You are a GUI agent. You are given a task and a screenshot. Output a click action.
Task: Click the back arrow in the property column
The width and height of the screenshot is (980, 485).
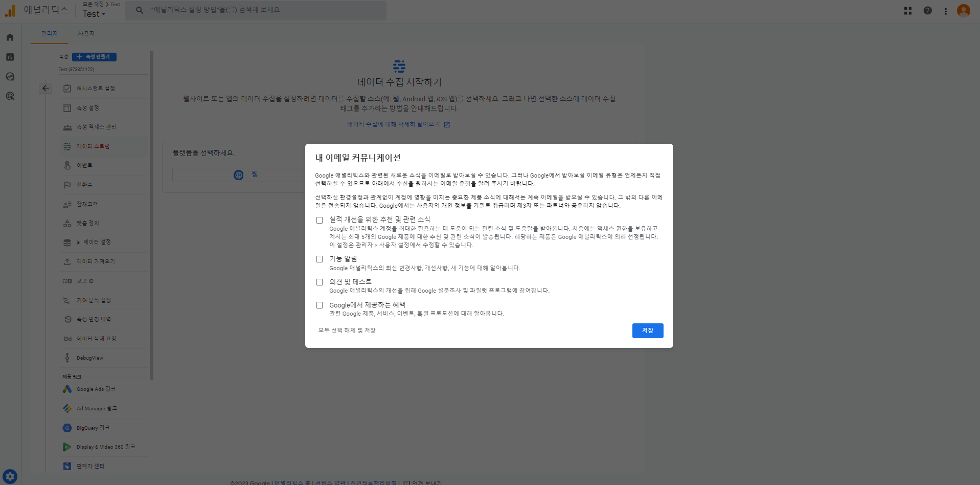45,88
